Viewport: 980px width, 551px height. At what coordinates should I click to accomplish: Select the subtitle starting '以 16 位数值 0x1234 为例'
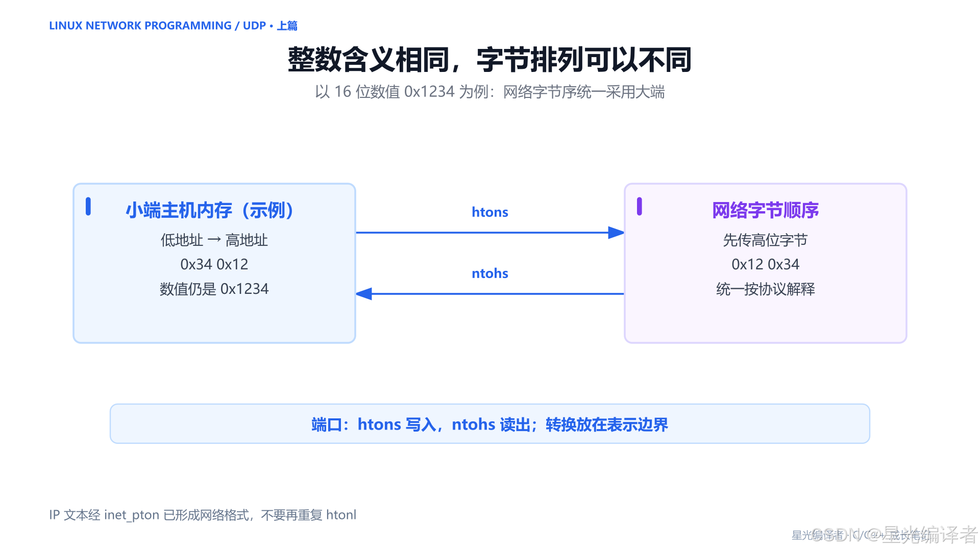click(489, 92)
